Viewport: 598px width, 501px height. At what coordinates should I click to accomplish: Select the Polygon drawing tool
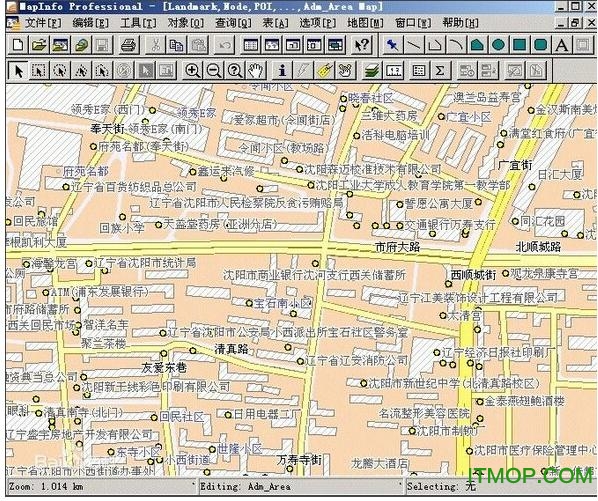click(x=477, y=45)
